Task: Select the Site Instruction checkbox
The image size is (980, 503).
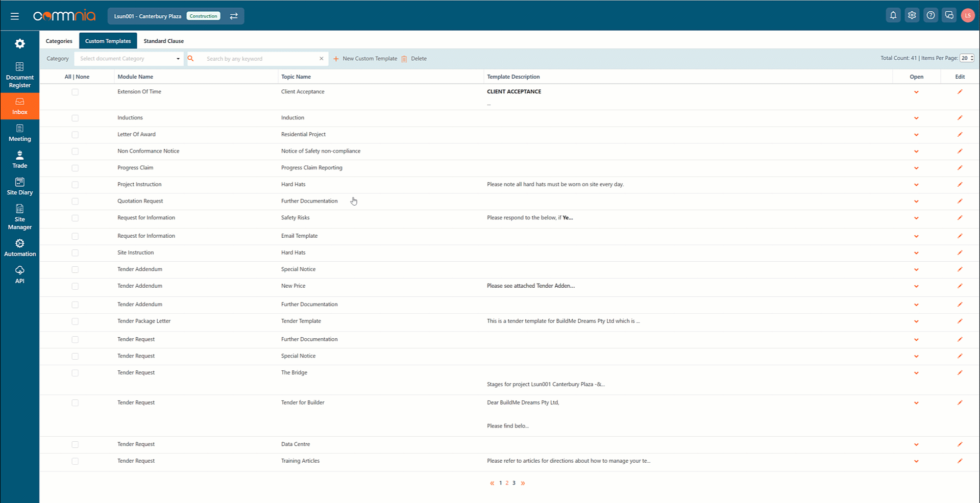Action: click(x=75, y=253)
